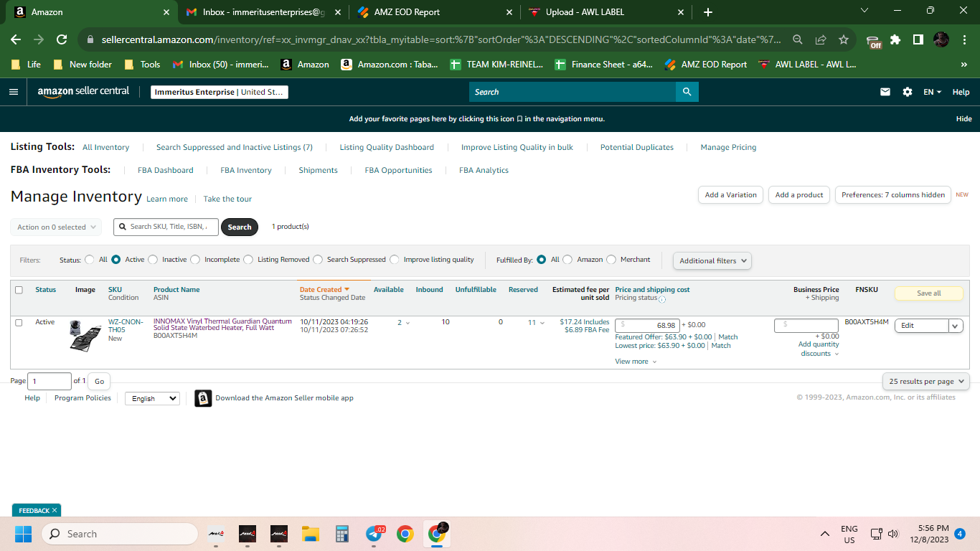Close the FEEDBACK tab
The width and height of the screenshot is (980, 551).
pos(55,510)
